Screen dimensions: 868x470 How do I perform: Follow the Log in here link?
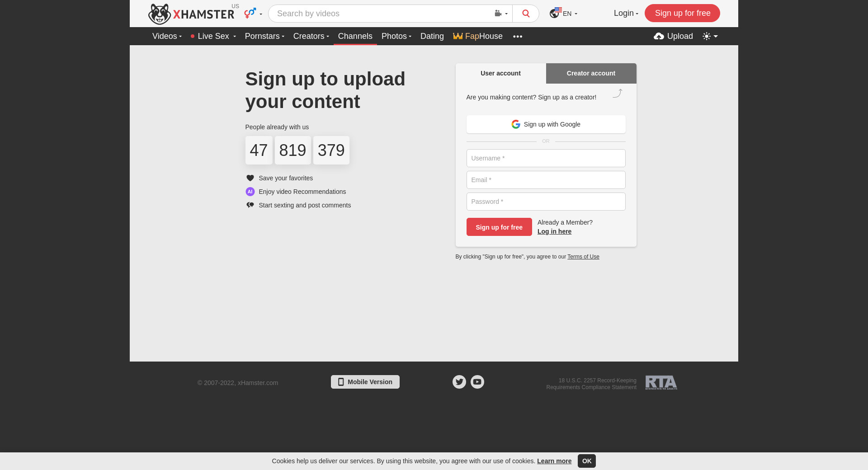click(554, 231)
